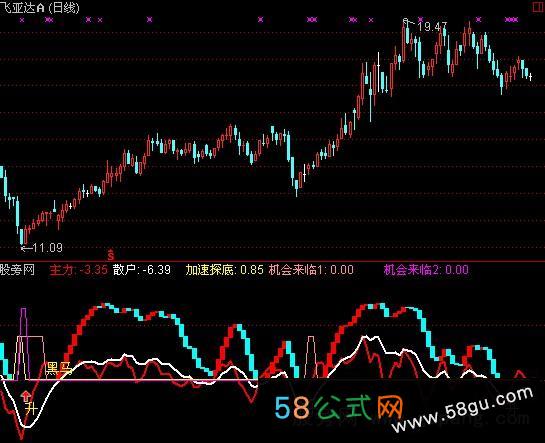Click the red 升 up-arrow signal icon
The height and width of the screenshot is (443, 545).
[26, 396]
